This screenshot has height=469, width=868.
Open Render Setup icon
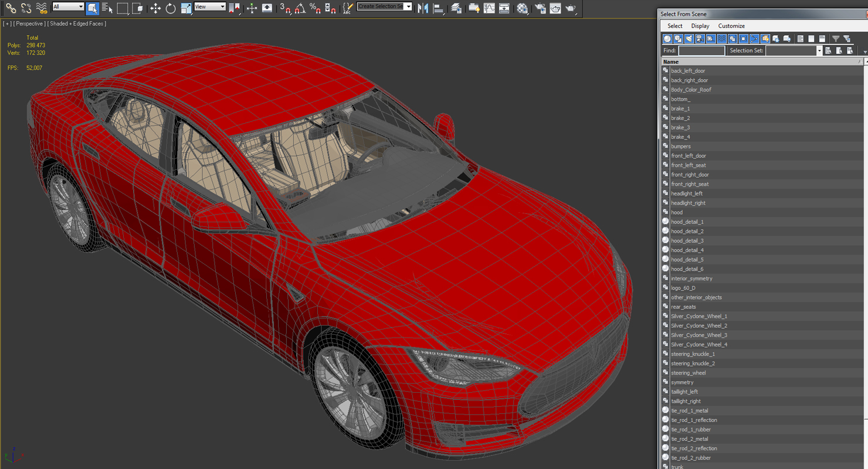click(x=540, y=8)
